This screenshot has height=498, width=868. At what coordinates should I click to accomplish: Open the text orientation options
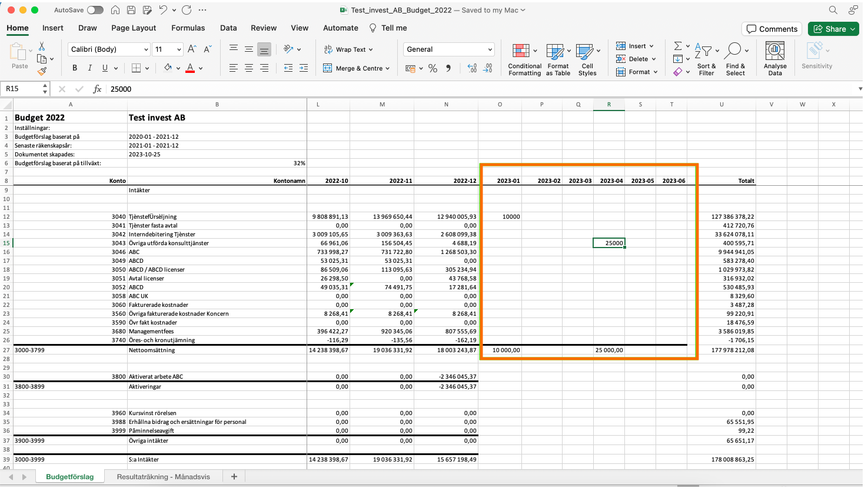point(292,49)
